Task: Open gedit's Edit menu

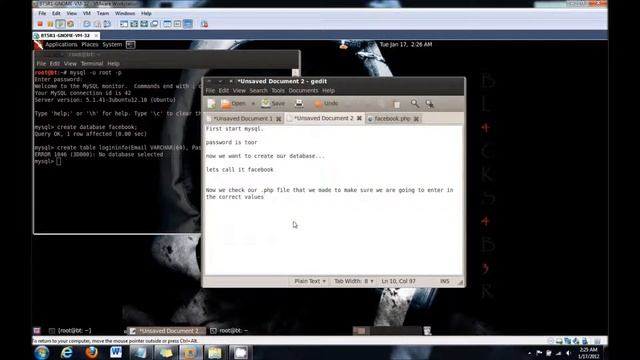Action: (x=224, y=91)
